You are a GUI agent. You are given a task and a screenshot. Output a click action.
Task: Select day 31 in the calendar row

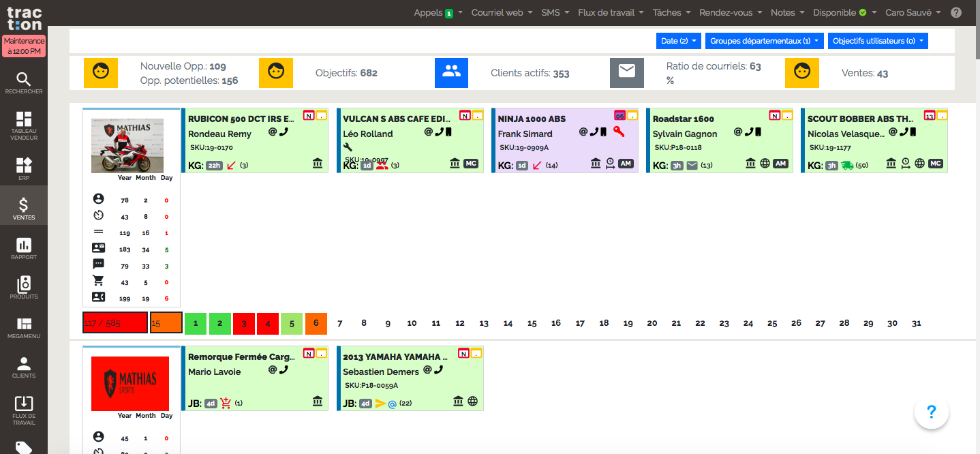pyautogui.click(x=916, y=323)
